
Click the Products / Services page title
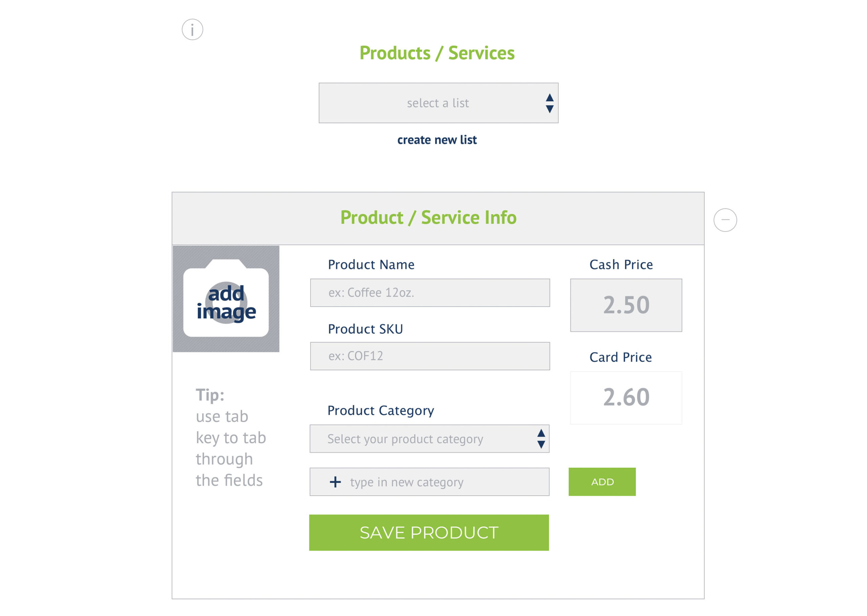(437, 53)
